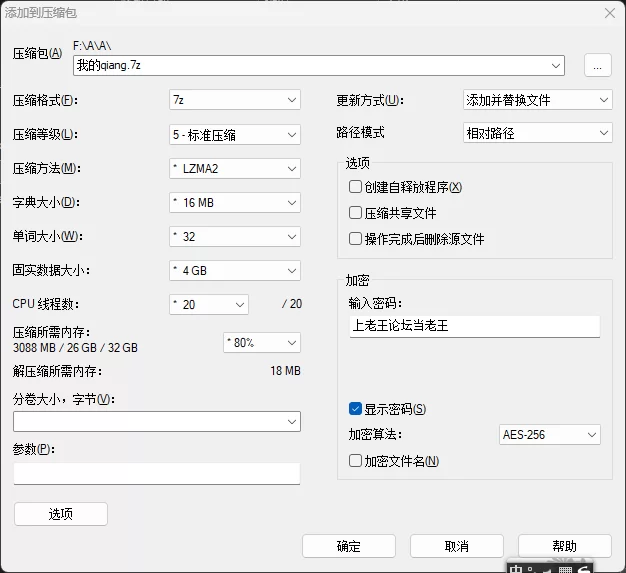Viewport: 626px width, 573px height.
Task: Open the AES-256 encryption algorithm dropdown
Action: click(550, 434)
